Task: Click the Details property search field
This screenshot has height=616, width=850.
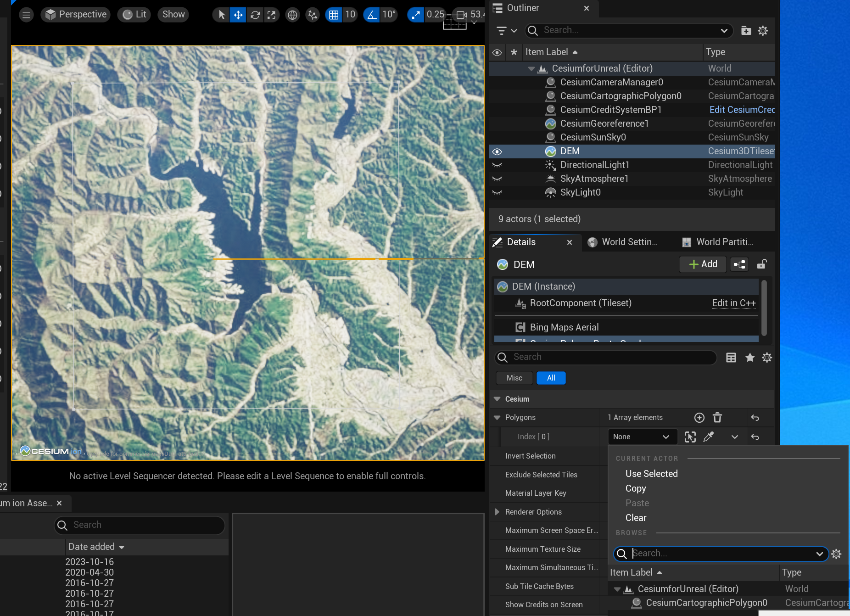Action: click(x=606, y=357)
